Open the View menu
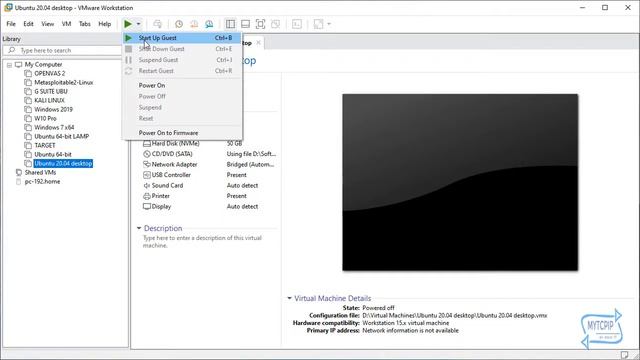Image resolution: width=640 pixels, height=360 pixels. (48, 24)
